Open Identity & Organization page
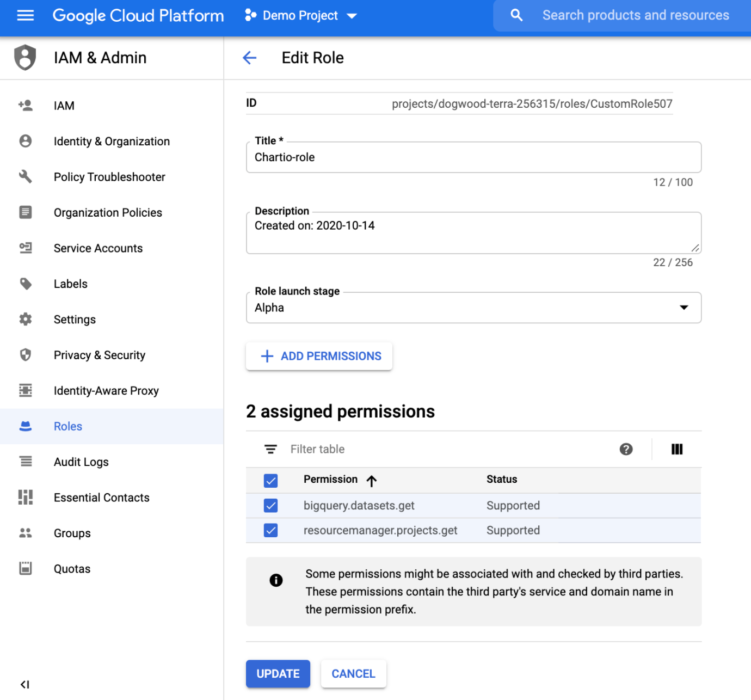The height and width of the screenshot is (700, 751). (x=112, y=141)
